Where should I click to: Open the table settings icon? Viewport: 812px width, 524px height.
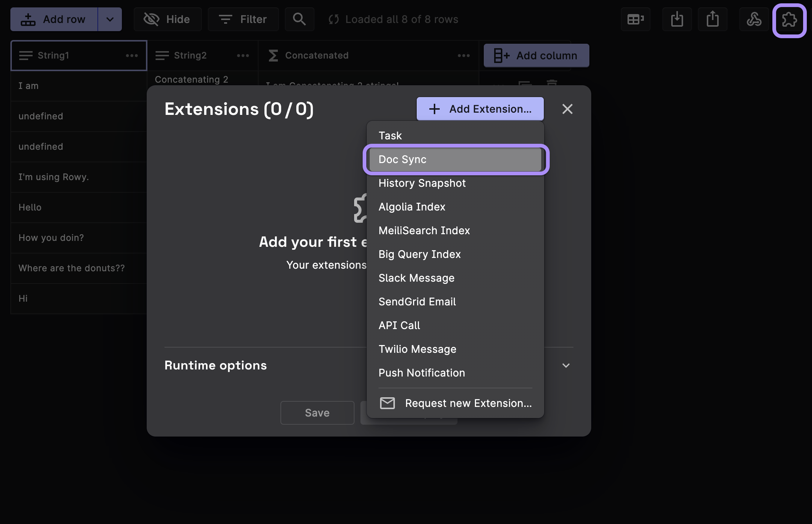tap(635, 19)
